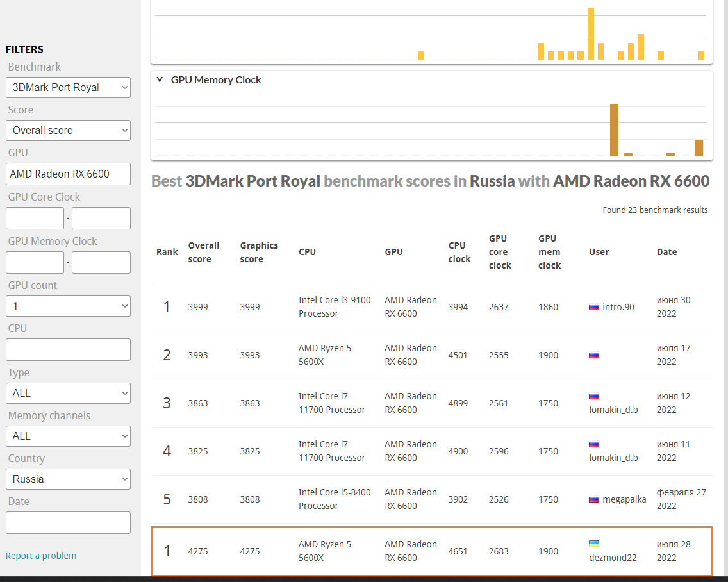
Task: Click the Report a problem link
Action: [41, 556]
